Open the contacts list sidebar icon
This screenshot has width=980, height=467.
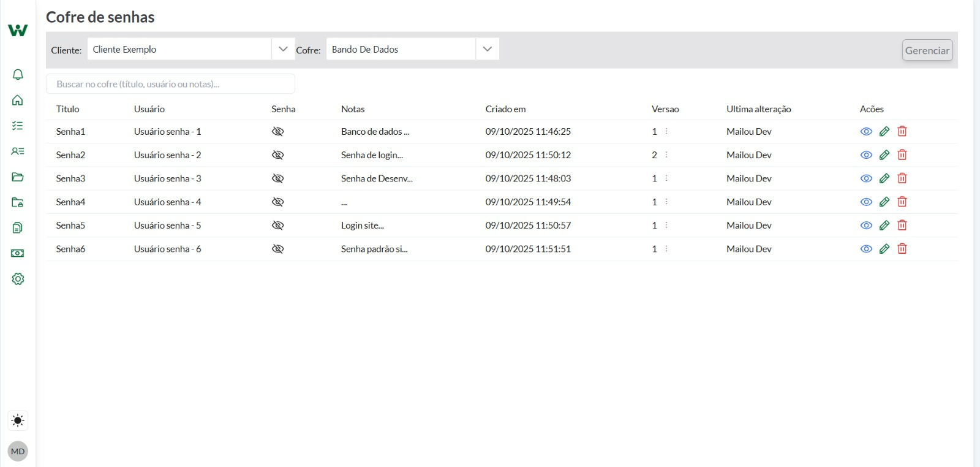[18, 151]
